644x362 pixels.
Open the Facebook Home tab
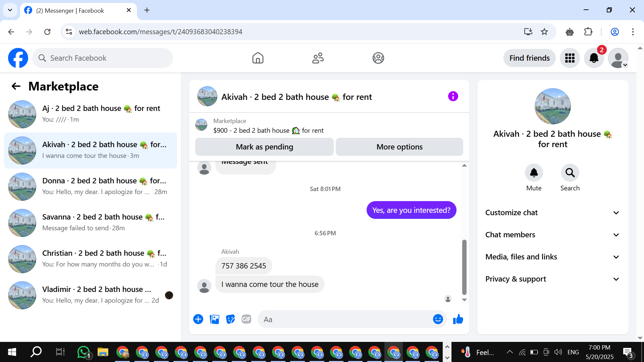(258, 58)
